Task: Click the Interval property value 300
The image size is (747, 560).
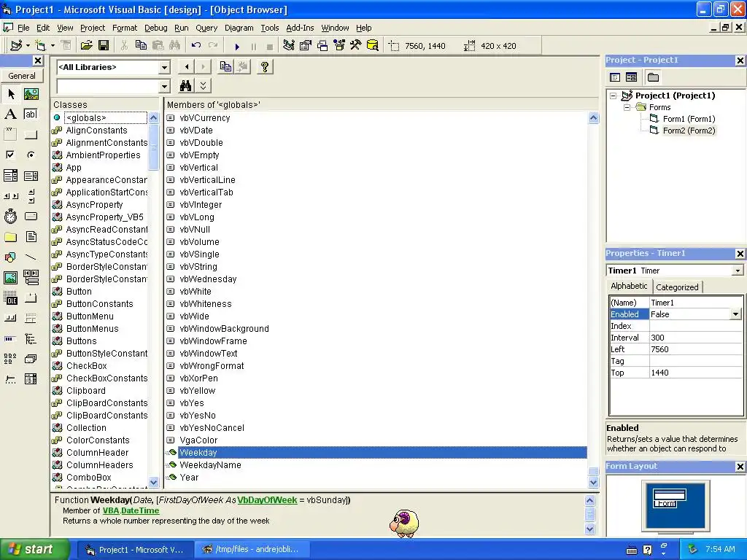Action: pyautogui.click(x=695, y=338)
